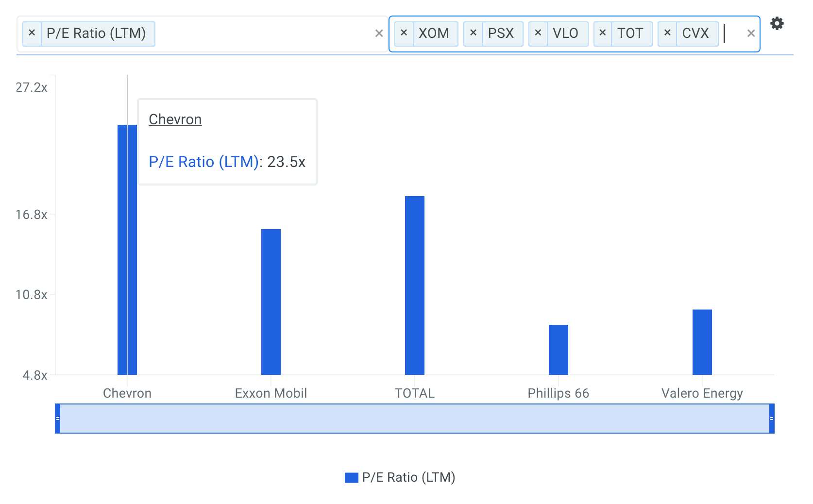
Task: Click the VLO ticker label
Action: tap(566, 34)
